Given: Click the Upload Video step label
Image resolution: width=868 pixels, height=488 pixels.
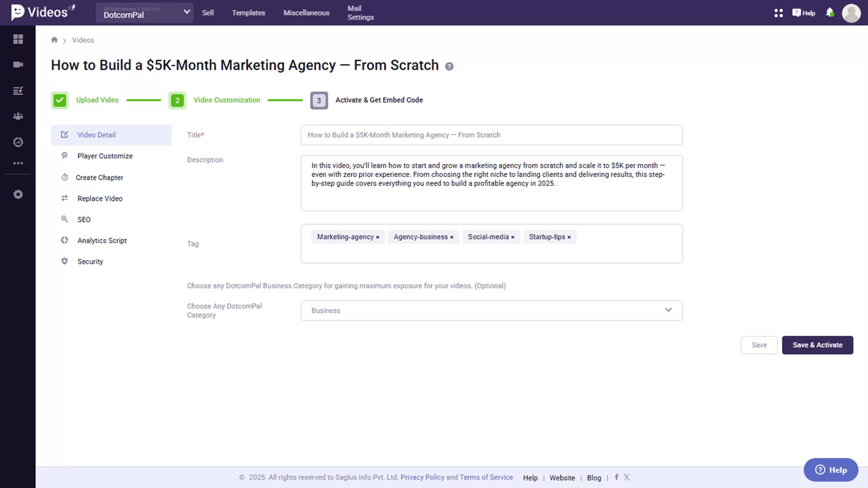Looking at the screenshot, I should [97, 100].
